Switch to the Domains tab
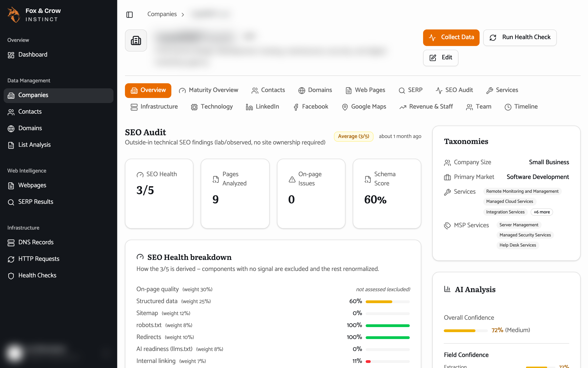The image size is (588, 368). pyautogui.click(x=315, y=91)
